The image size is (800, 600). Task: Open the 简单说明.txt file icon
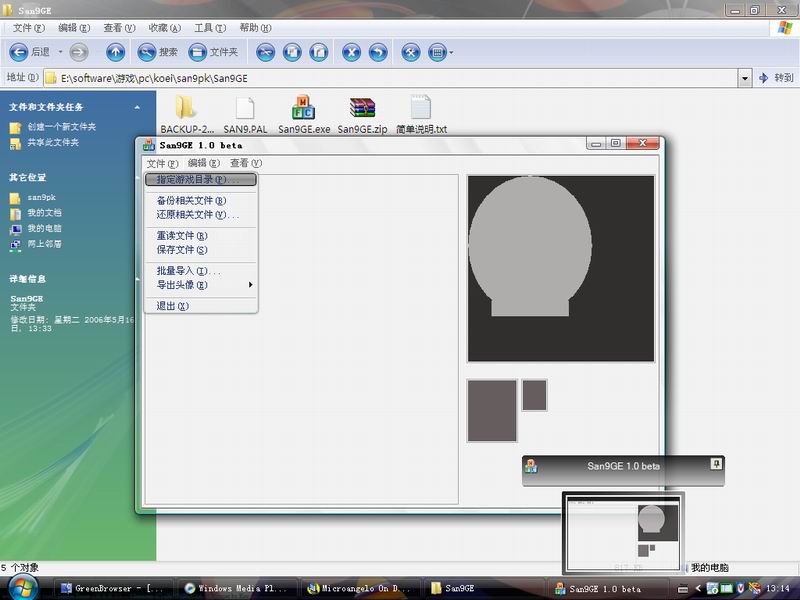pos(420,109)
